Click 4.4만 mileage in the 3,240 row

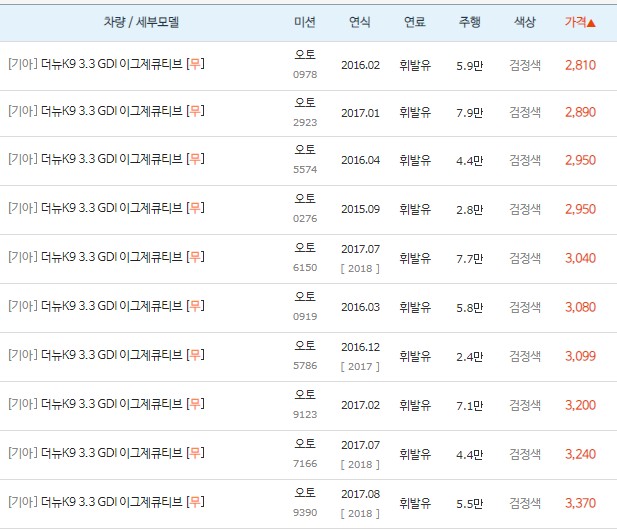pyautogui.click(x=469, y=455)
